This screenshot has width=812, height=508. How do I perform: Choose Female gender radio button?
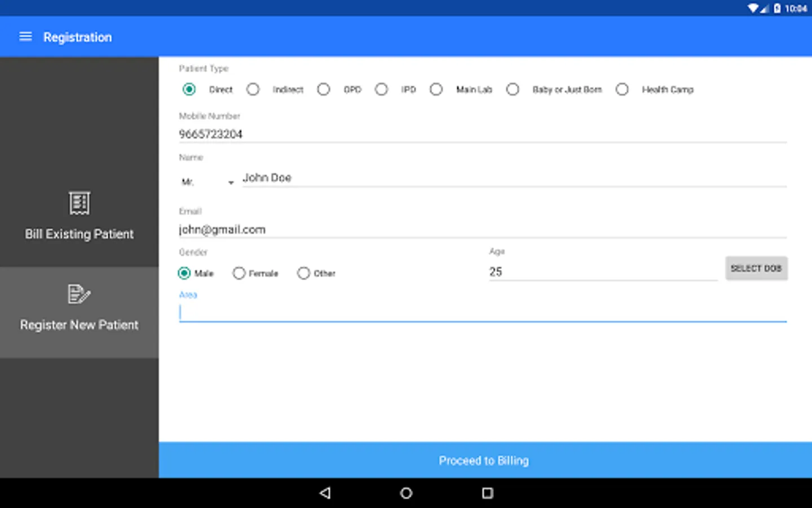239,273
